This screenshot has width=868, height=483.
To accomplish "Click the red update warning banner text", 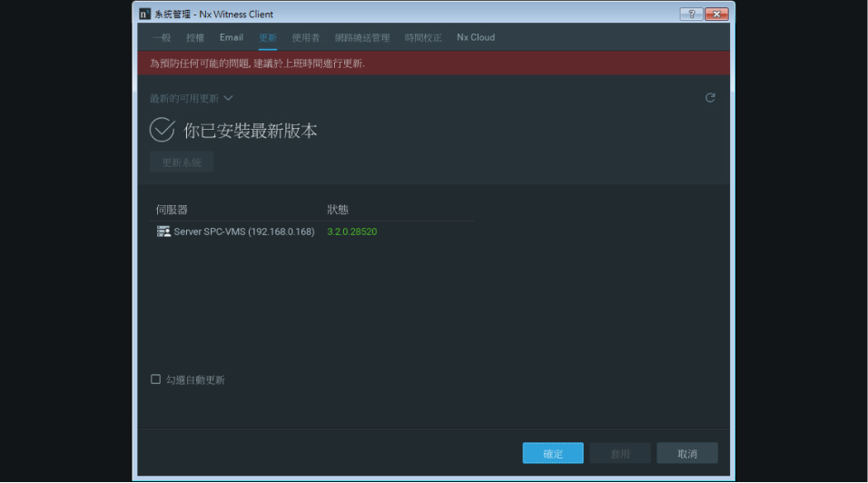I will coord(258,64).
